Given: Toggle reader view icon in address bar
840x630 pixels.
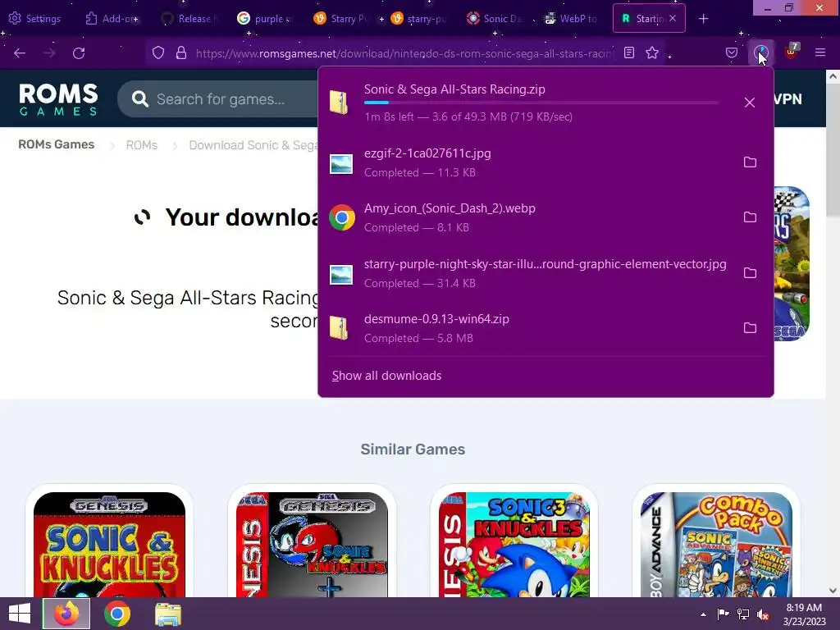Looking at the screenshot, I should tap(629, 52).
